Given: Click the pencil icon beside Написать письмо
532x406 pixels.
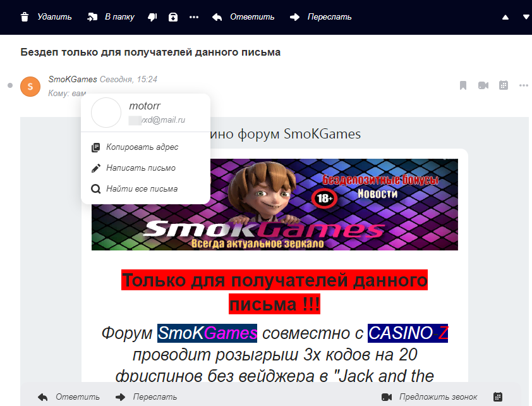Looking at the screenshot, I should (96, 168).
